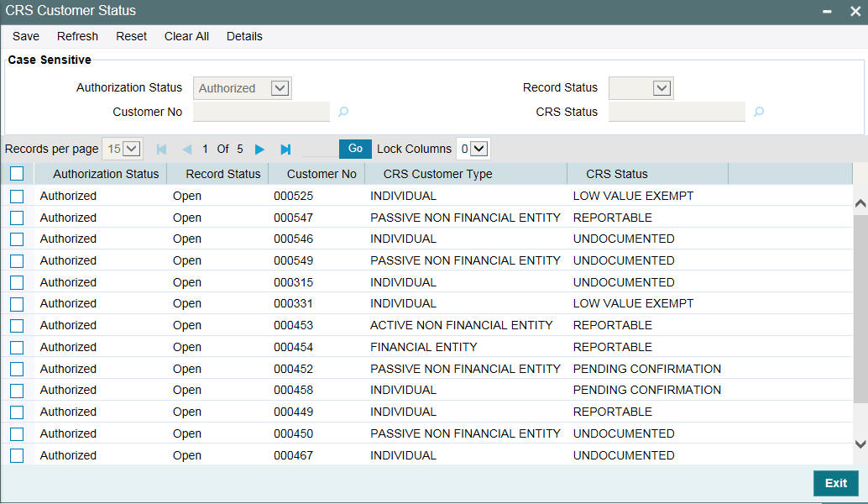Click Clear All in the menu bar

[186, 36]
